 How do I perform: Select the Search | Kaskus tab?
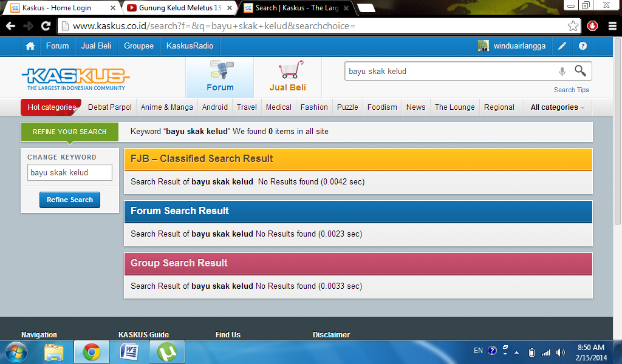tap(296, 8)
